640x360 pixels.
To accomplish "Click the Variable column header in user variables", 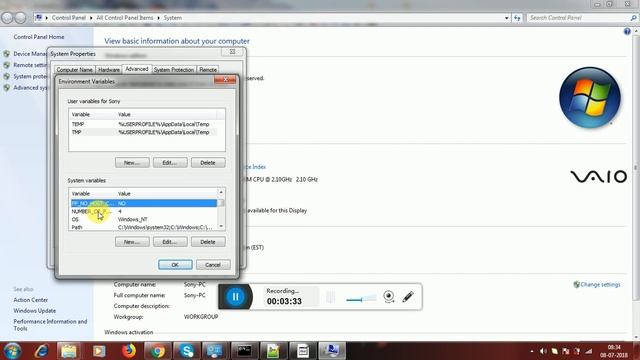I will 93,114.
